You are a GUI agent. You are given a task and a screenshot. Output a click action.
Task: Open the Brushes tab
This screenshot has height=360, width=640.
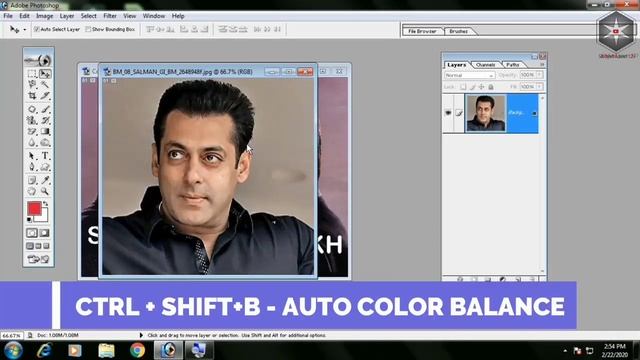[458, 31]
